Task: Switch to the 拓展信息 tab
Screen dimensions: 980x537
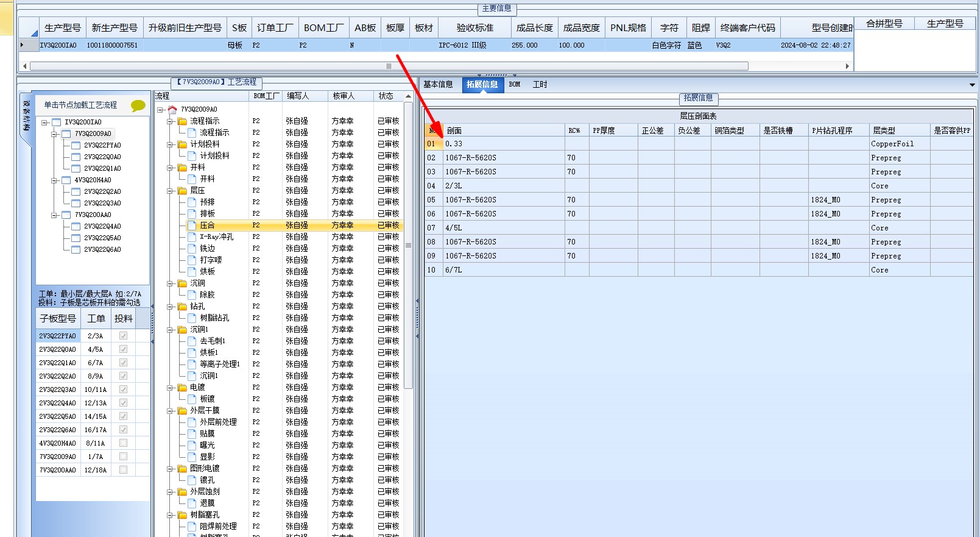Action: tap(482, 85)
